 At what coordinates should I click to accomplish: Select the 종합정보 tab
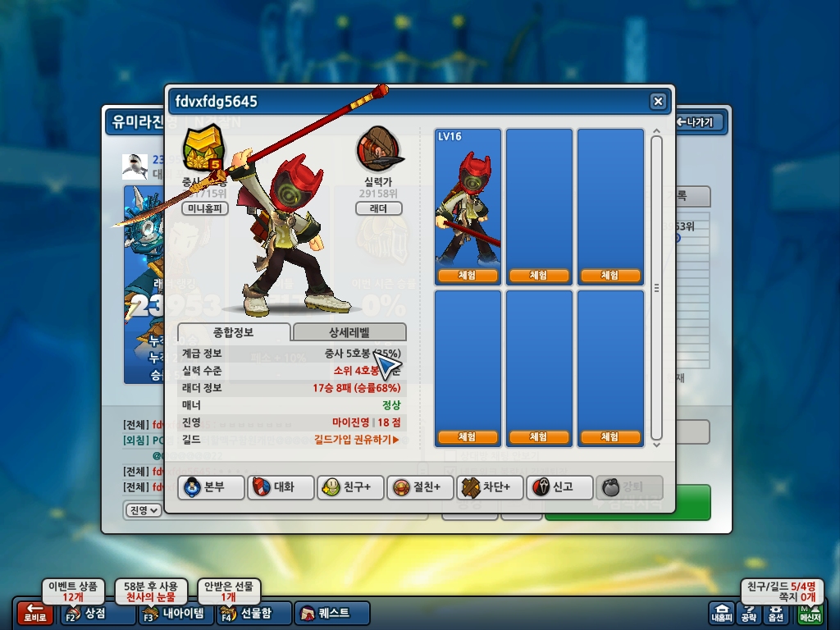point(234,332)
